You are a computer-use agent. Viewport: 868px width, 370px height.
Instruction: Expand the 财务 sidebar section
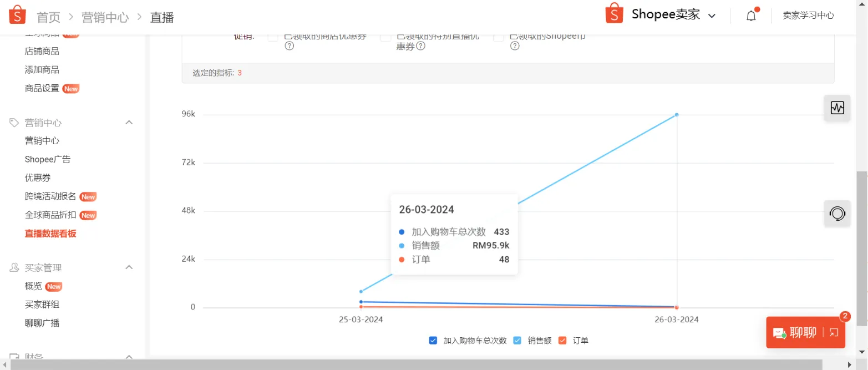[129, 356]
